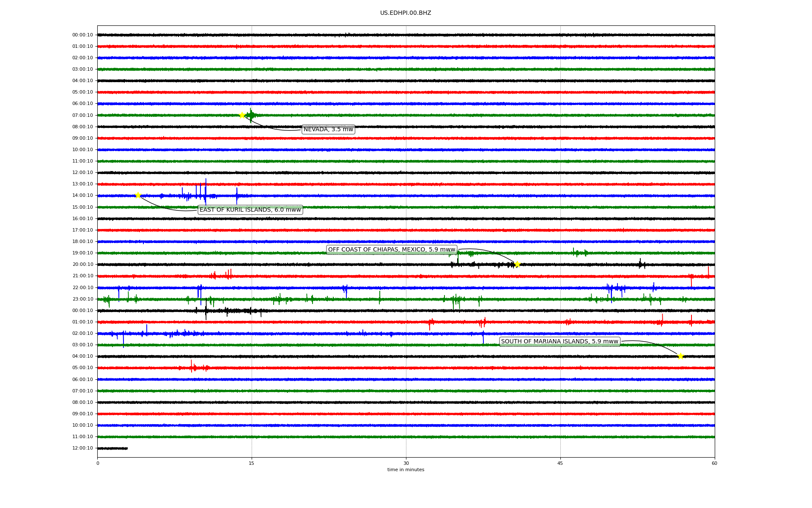Click the 19:00:10 row time label
The image size is (812, 508).
82,253
